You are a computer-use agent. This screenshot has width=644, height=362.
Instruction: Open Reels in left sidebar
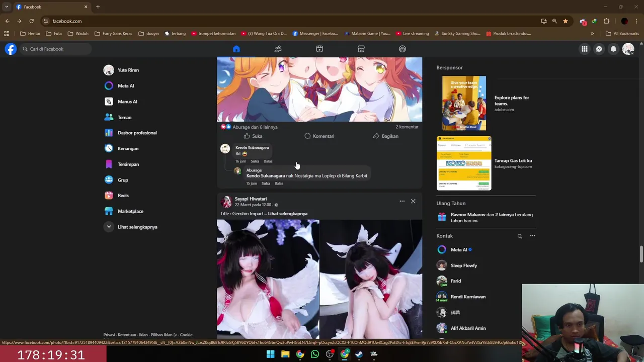pos(123,196)
